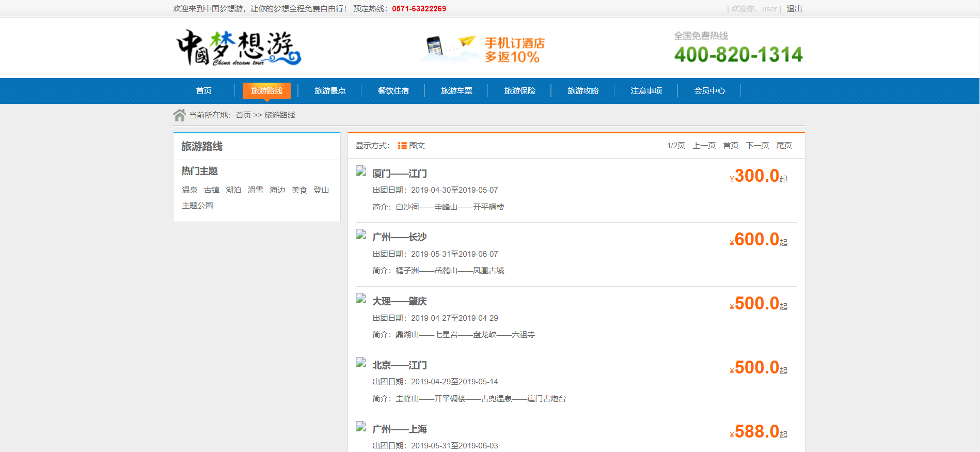The image size is (980, 452).
Task: Go to 上一页 previous page
Action: [704, 146]
